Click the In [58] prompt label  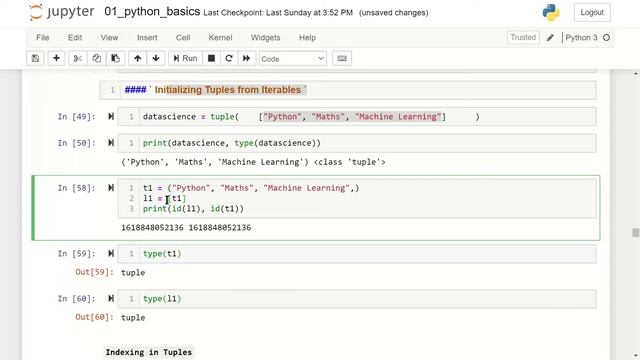76,188
